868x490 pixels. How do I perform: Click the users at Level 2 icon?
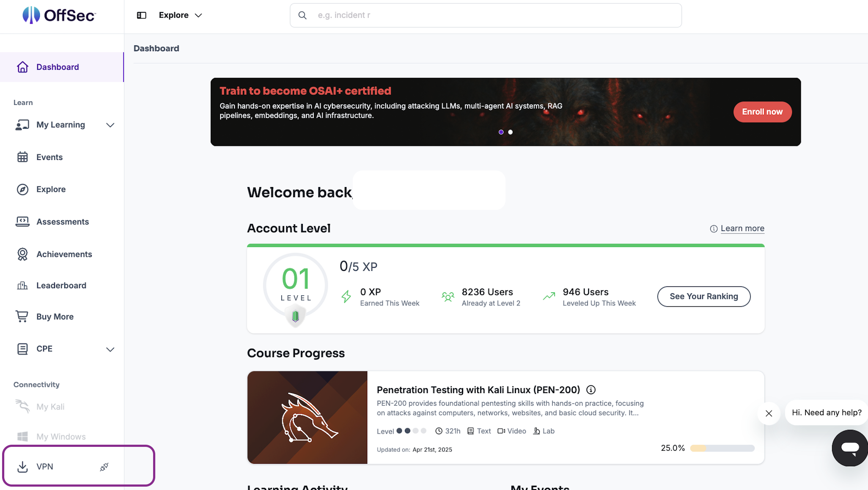(x=448, y=297)
